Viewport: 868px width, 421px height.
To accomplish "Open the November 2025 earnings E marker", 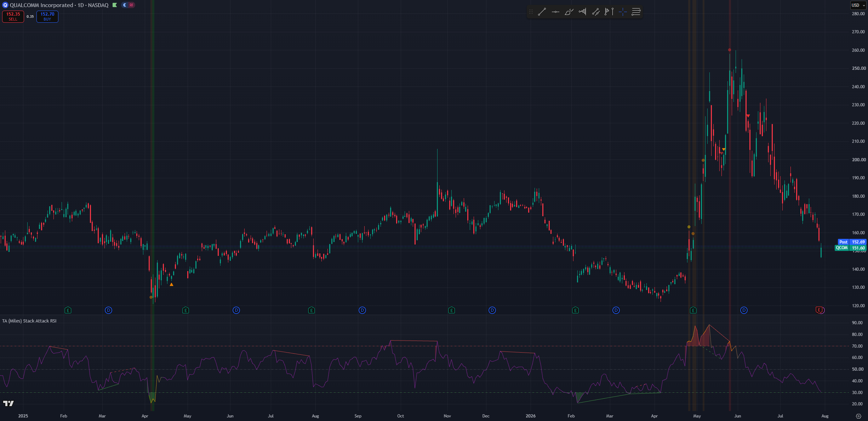I will (x=451, y=310).
